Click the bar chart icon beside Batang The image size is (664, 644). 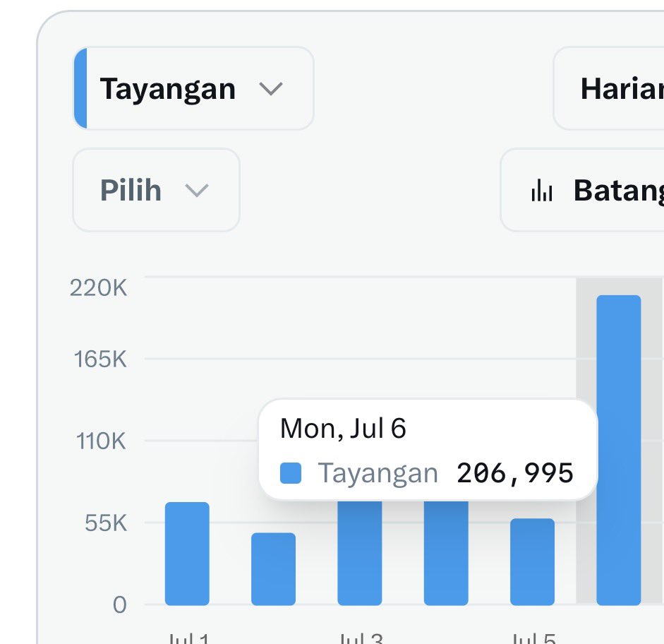pos(542,190)
